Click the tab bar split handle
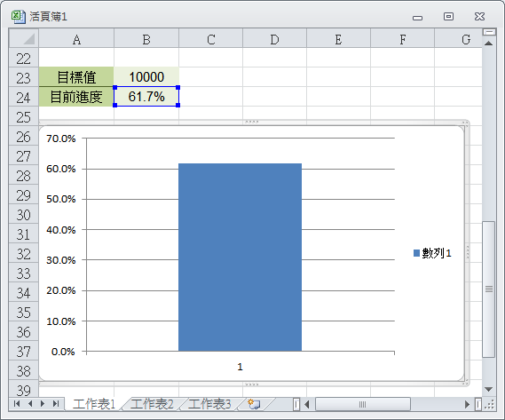 (x=296, y=404)
